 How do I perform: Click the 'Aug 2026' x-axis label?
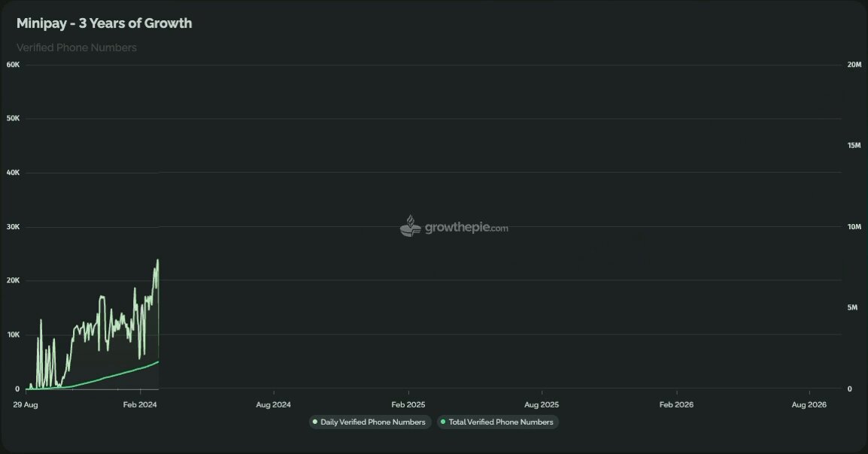coord(809,405)
